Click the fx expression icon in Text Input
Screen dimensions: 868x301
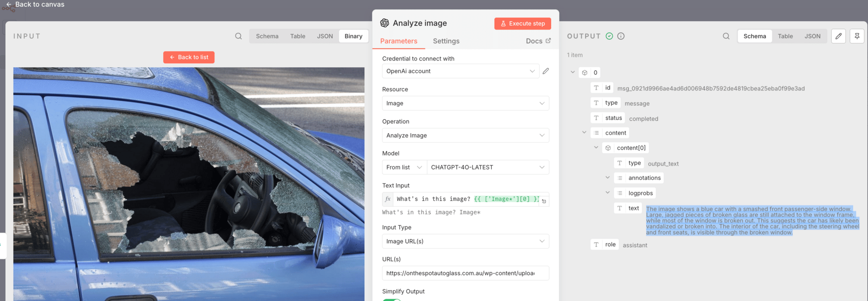388,199
